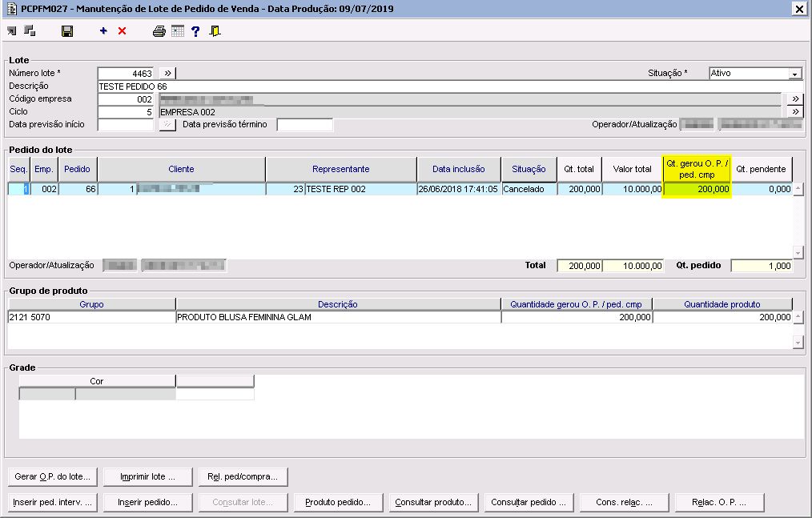812x518 pixels.
Task: Click the Qt. pendente column header
Action: coord(762,169)
